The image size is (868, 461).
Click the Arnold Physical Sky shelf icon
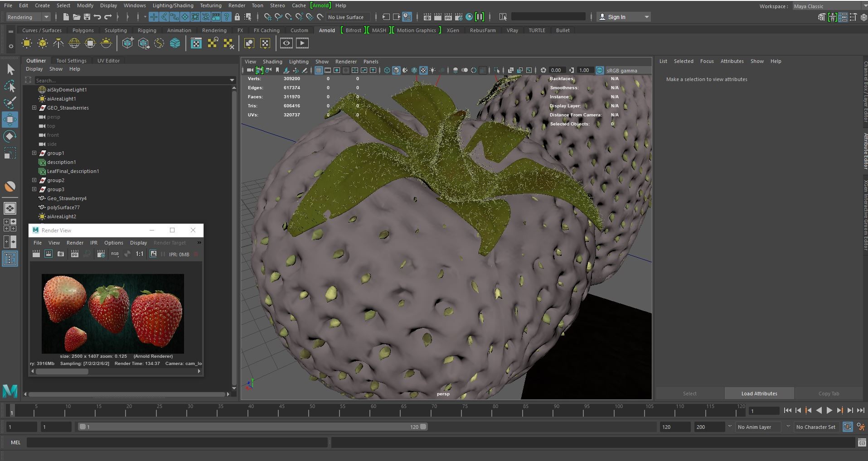coord(106,43)
